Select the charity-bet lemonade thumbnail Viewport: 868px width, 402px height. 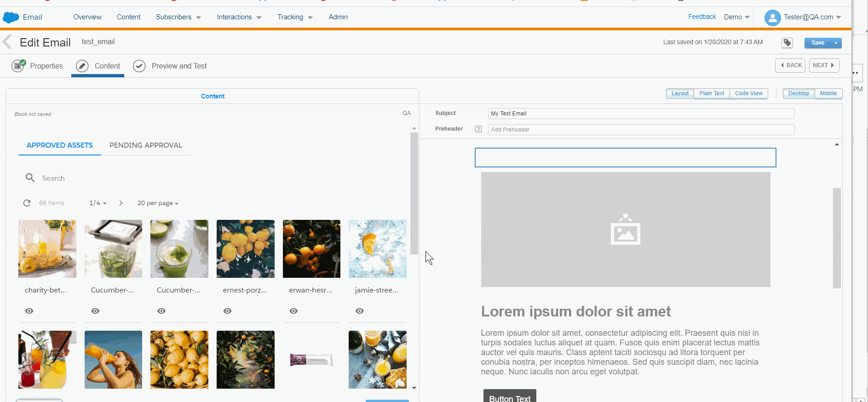click(x=47, y=249)
